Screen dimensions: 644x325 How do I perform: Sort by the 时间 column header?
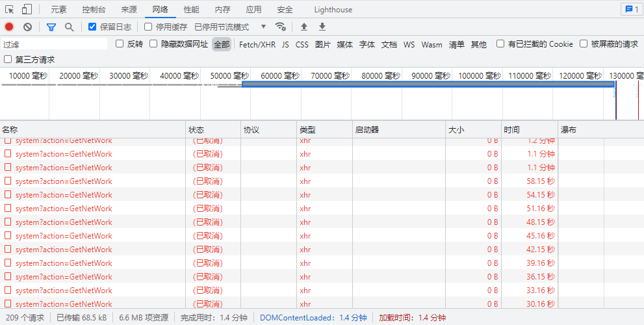[530, 130]
